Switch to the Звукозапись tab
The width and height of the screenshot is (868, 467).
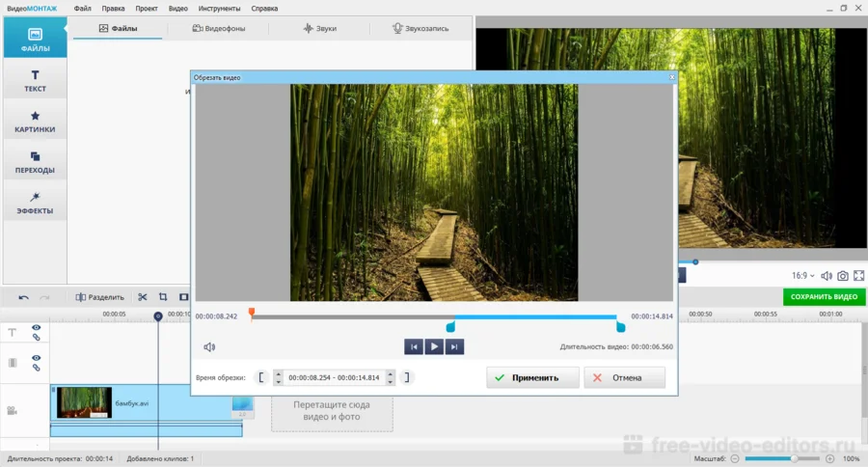[x=420, y=28]
